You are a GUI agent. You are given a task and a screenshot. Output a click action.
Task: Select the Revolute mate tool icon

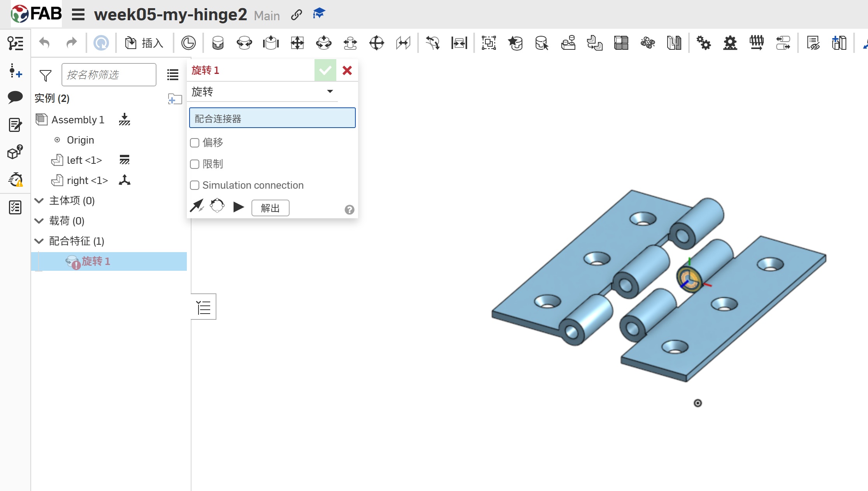click(x=244, y=43)
